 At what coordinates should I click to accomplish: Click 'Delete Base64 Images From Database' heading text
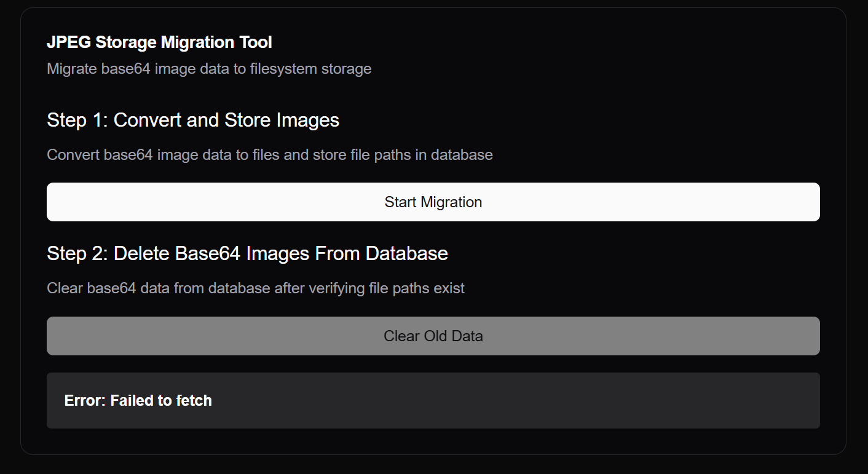coord(280,253)
